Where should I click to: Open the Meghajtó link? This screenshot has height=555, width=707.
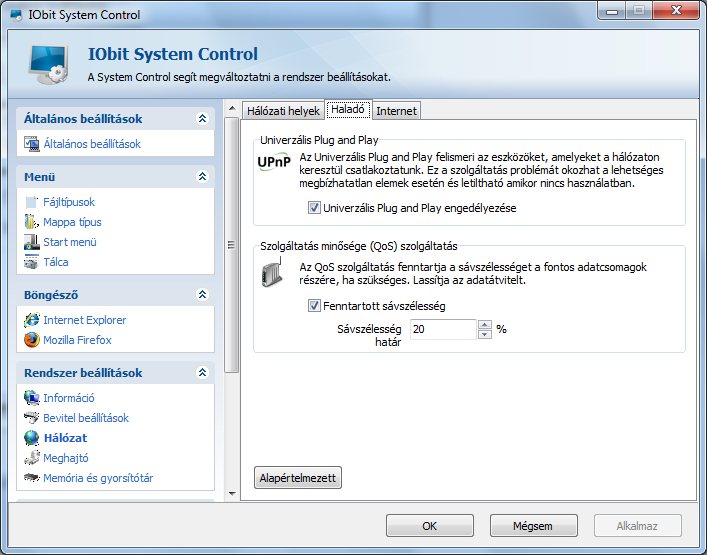pos(66,458)
